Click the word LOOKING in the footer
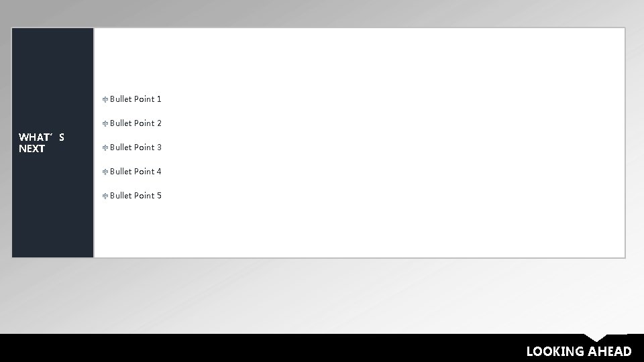Screen dimensions: 644x362 click(x=555, y=351)
